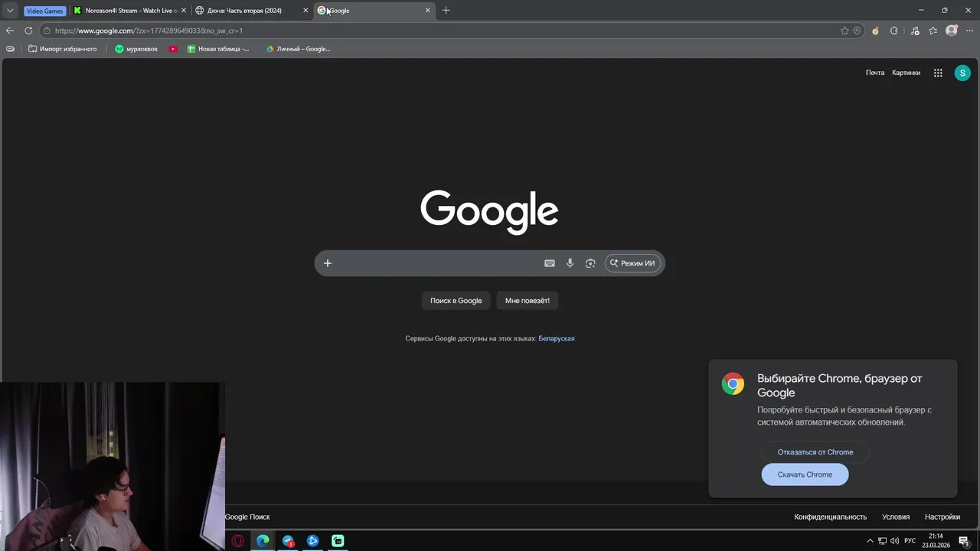Reload the current page
Screen dimensions: 980x551
click(x=28, y=31)
